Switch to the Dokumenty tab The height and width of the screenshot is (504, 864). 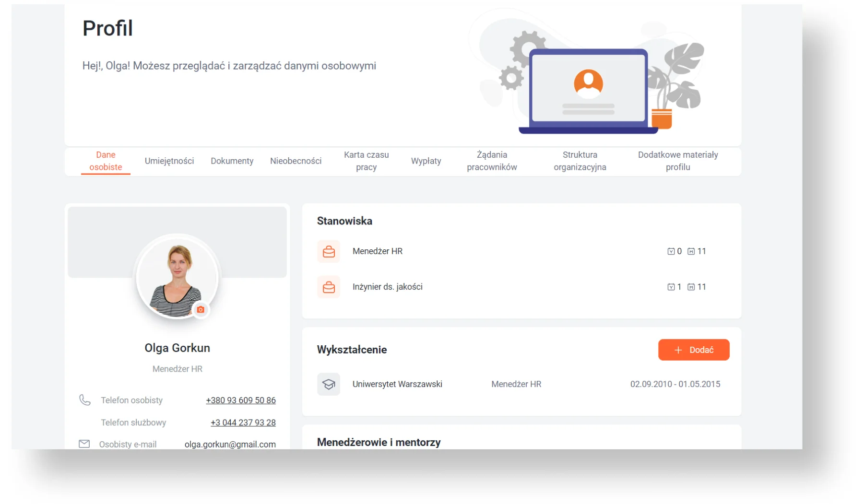pos(232,161)
